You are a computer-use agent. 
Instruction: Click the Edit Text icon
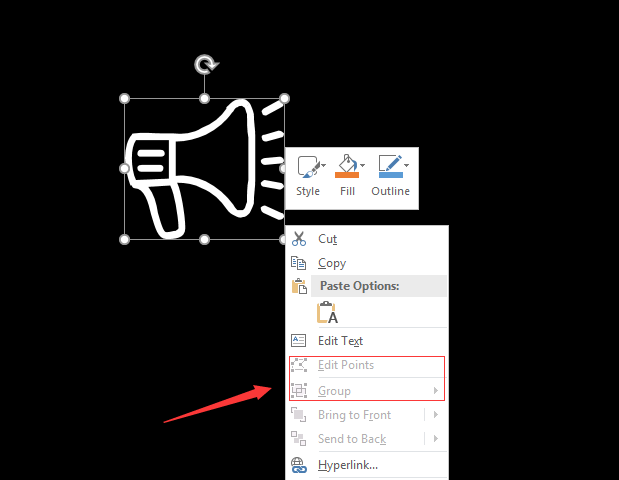tap(298, 340)
